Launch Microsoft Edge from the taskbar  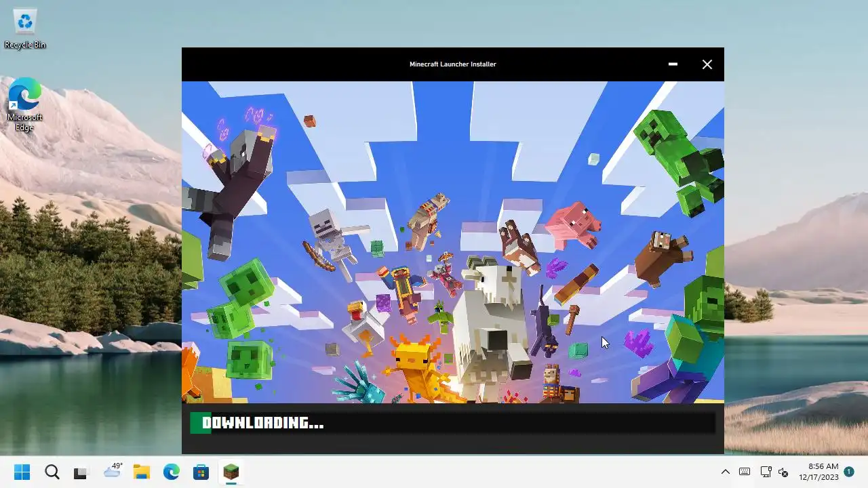[x=171, y=472]
